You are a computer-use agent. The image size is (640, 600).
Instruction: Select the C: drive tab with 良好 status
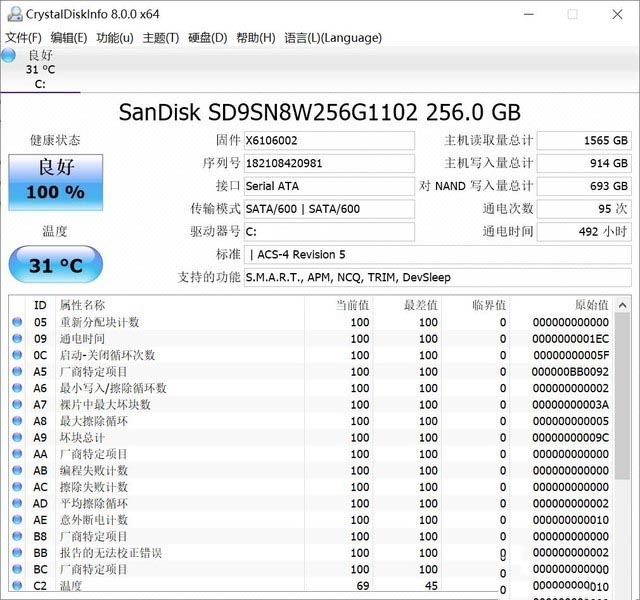point(40,69)
